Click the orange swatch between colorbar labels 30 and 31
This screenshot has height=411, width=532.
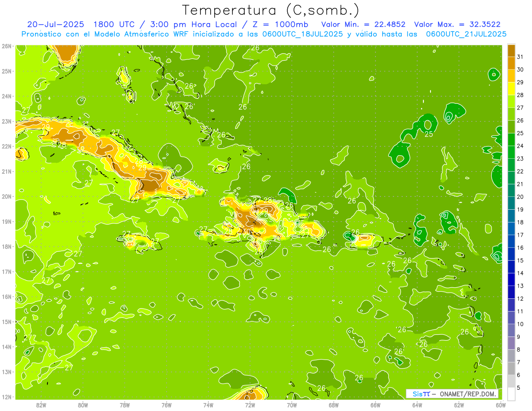pyautogui.click(x=511, y=63)
